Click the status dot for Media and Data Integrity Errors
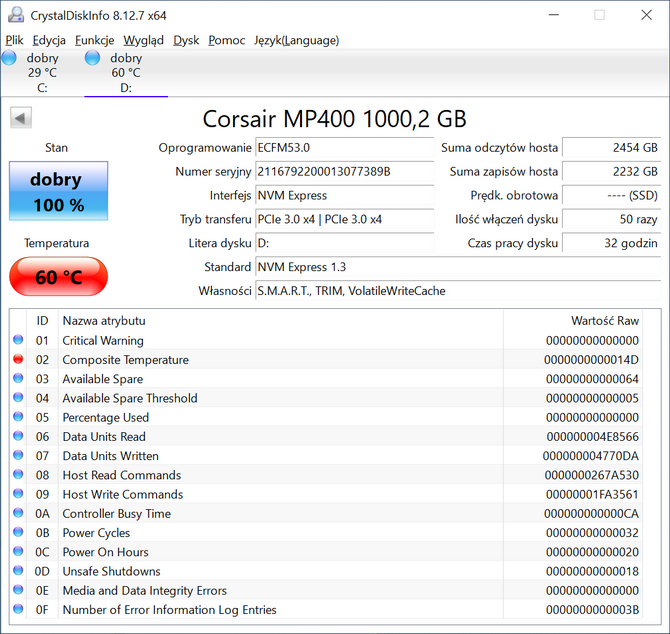This screenshot has width=670, height=634. point(18,590)
